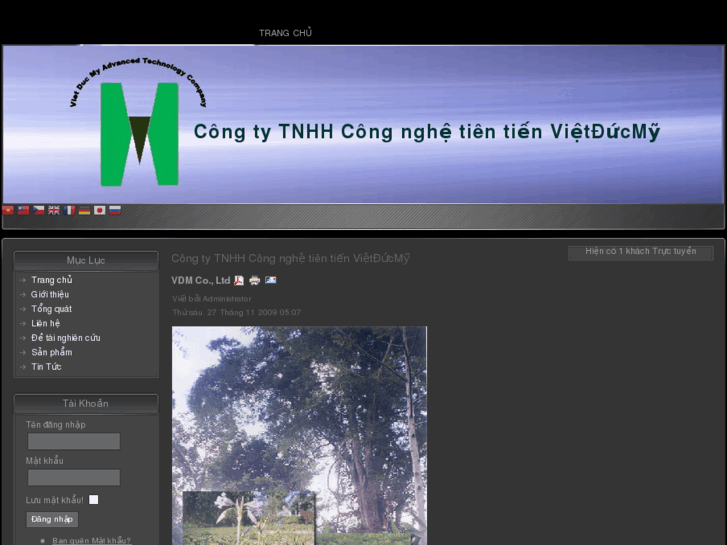This screenshot has height=545, width=727.
Task: Open Tổng quát in the sidebar menu
Action: (51, 309)
